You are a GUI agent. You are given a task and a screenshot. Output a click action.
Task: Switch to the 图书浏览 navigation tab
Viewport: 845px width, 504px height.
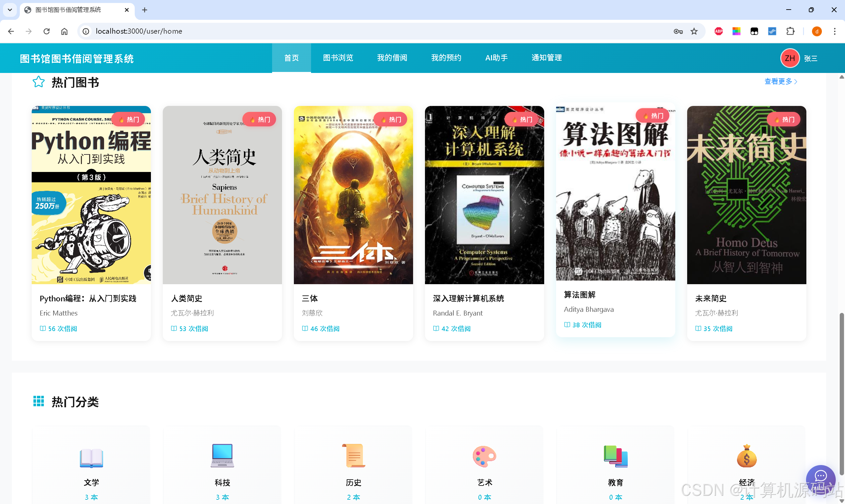[x=338, y=58]
